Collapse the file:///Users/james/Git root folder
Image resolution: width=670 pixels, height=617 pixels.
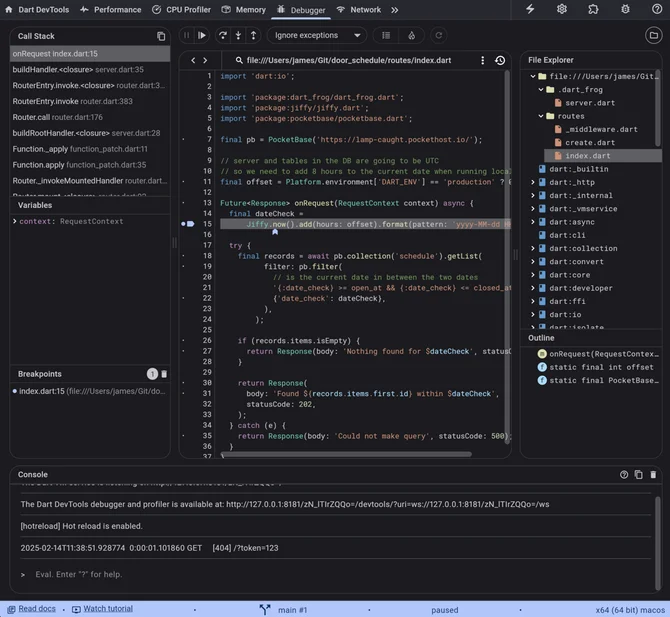pyautogui.click(x=533, y=76)
